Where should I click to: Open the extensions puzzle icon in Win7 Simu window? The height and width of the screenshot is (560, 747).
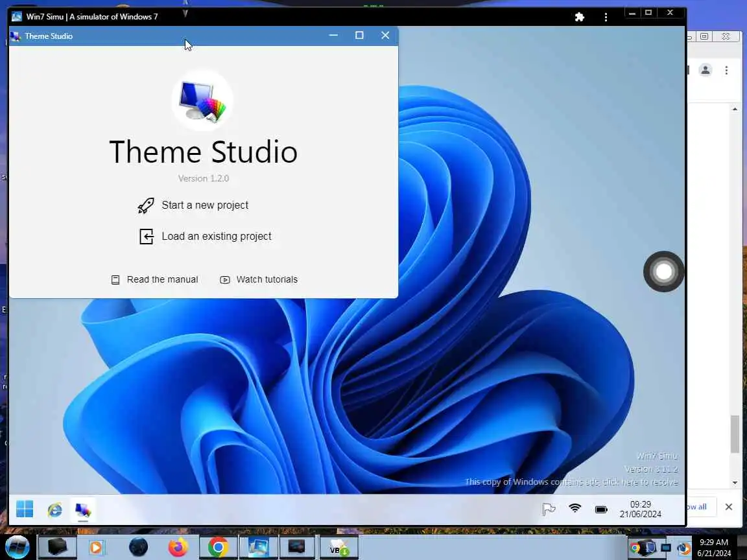point(579,17)
